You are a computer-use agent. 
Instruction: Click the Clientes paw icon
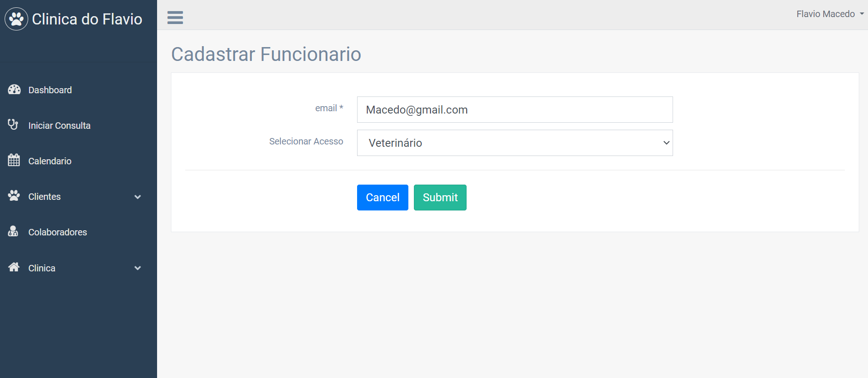[x=14, y=196]
